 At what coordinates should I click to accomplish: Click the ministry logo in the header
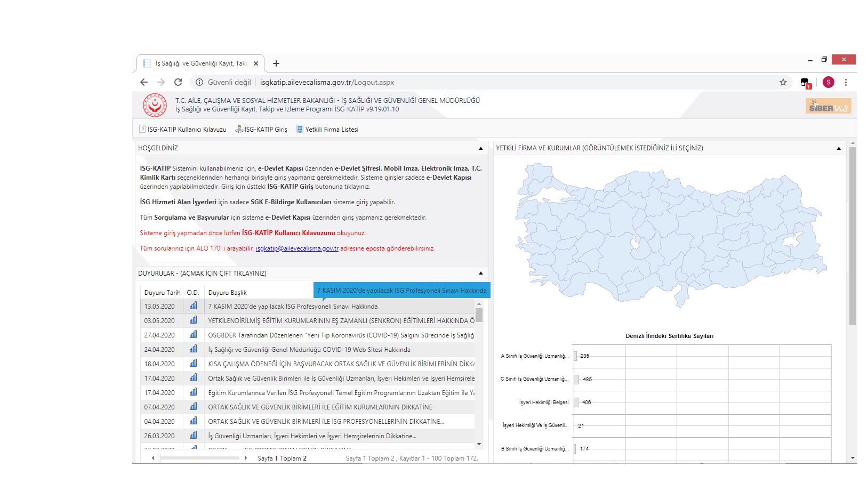155,105
